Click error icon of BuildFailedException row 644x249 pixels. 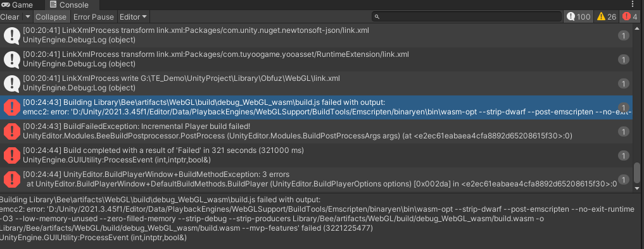11,131
